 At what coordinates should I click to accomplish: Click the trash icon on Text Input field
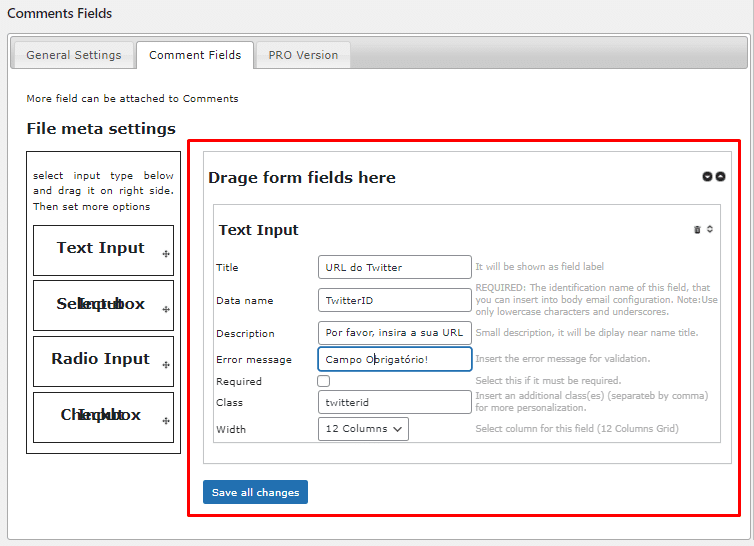(697, 230)
